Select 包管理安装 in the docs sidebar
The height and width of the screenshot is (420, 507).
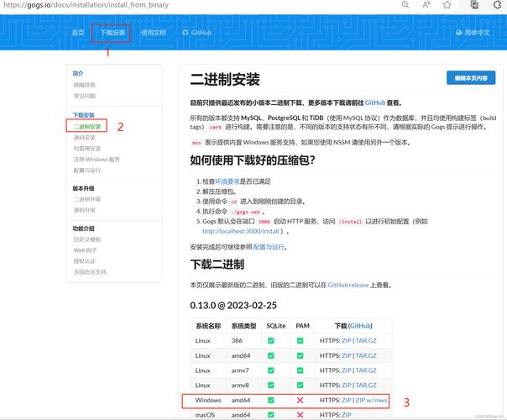pos(87,149)
